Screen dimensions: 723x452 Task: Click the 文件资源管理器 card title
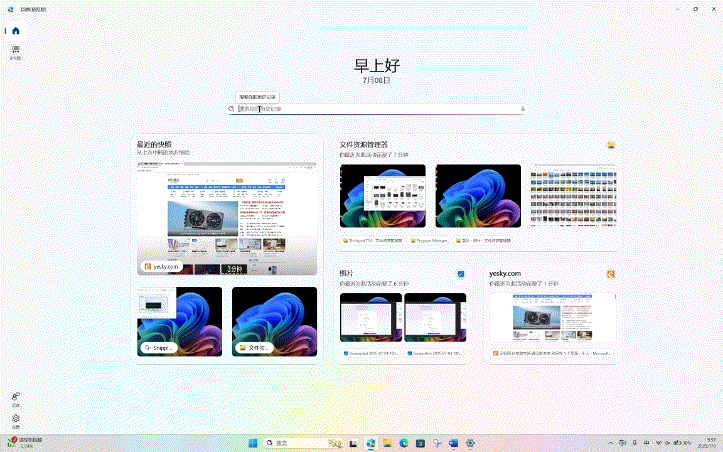(x=364, y=145)
